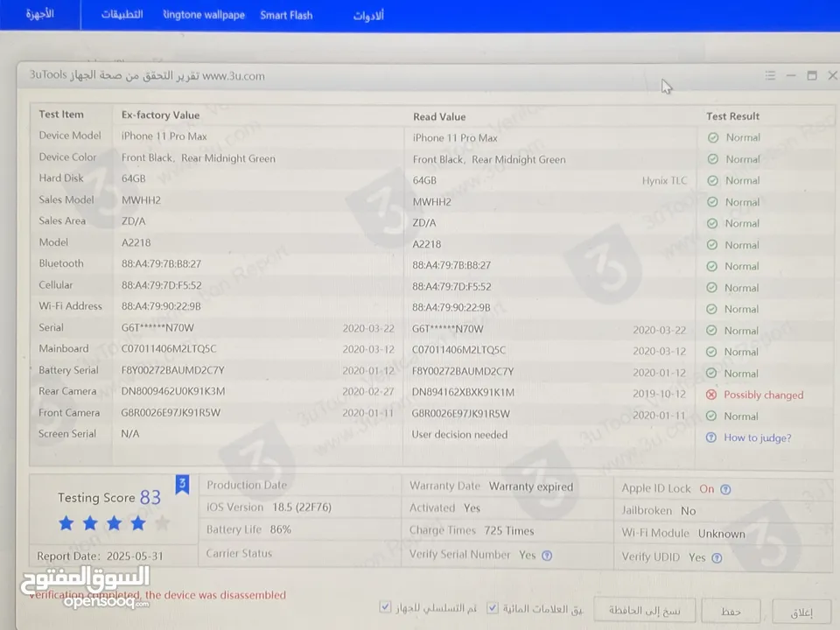Screen dimensions: 840x630
Task: Click the "Screen Serial" row label
Action: pyautogui.click(x=67, y=433)
